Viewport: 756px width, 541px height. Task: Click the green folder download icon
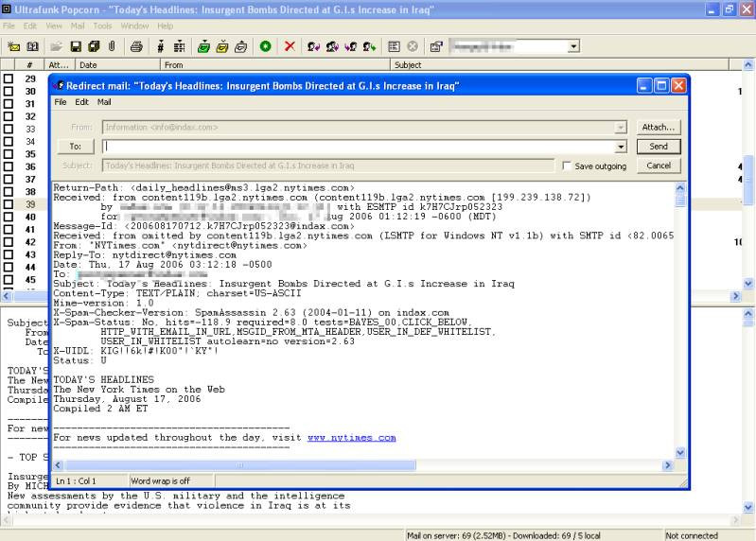[203, 46]
